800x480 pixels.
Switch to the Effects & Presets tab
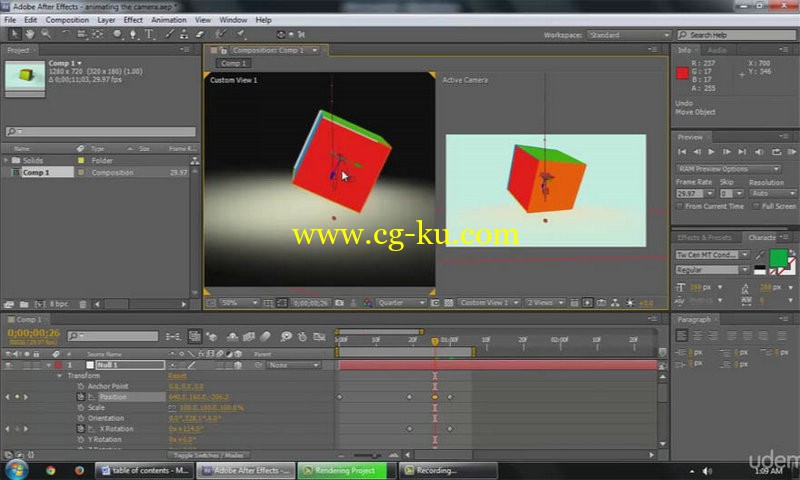[704, 238]
